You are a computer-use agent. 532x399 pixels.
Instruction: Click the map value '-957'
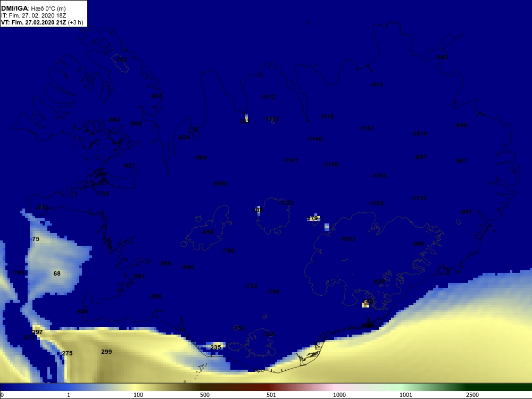466,212
